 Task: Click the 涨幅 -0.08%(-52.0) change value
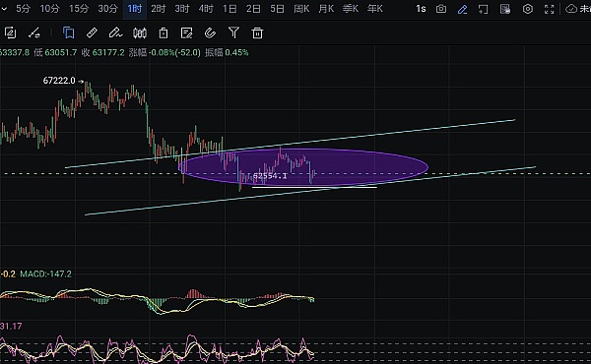click(164, 53)
